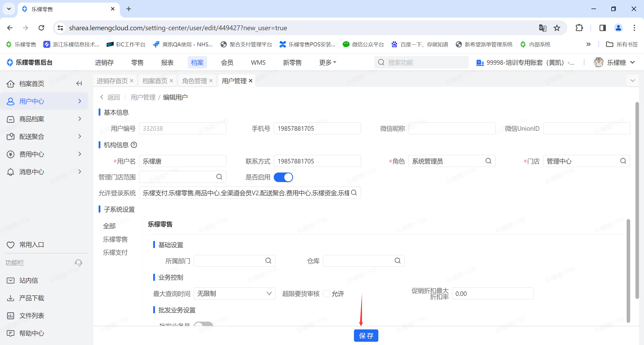Expand the 用户中心 sidebar menu
644x345 pixels.
pyautogui.click(x=44, y=101)
